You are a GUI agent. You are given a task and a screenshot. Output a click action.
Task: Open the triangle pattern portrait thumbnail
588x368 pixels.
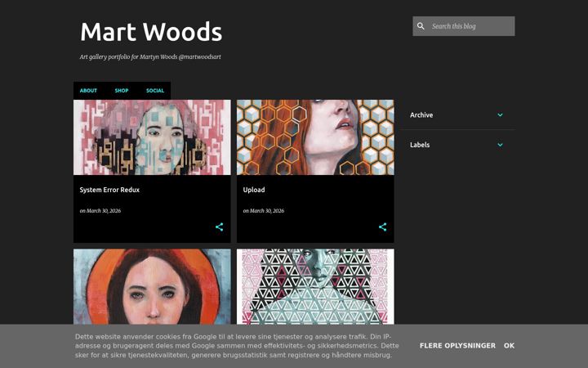pyautogui.click(x=315, y=286)
